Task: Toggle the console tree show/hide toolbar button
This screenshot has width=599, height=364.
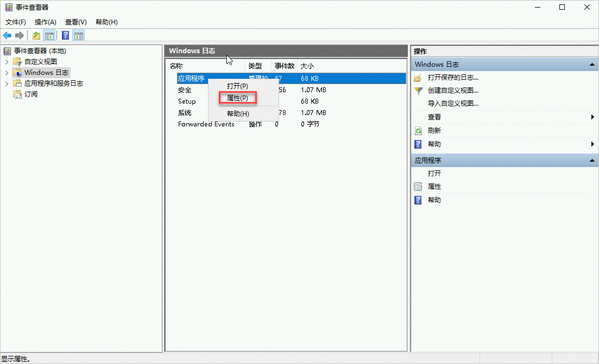Action: coord(49,36)
